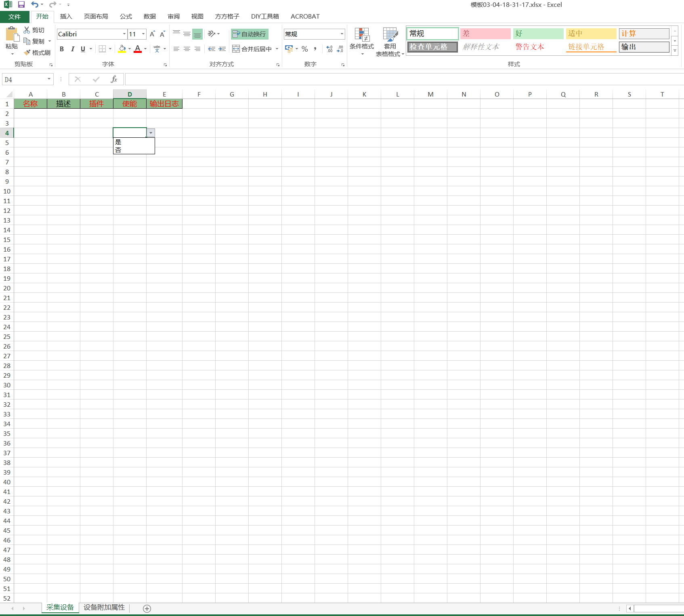The height and width of the screenshot is (616, 684).
Task: Click the Increase Font Size icon
Action: (152, 34)
